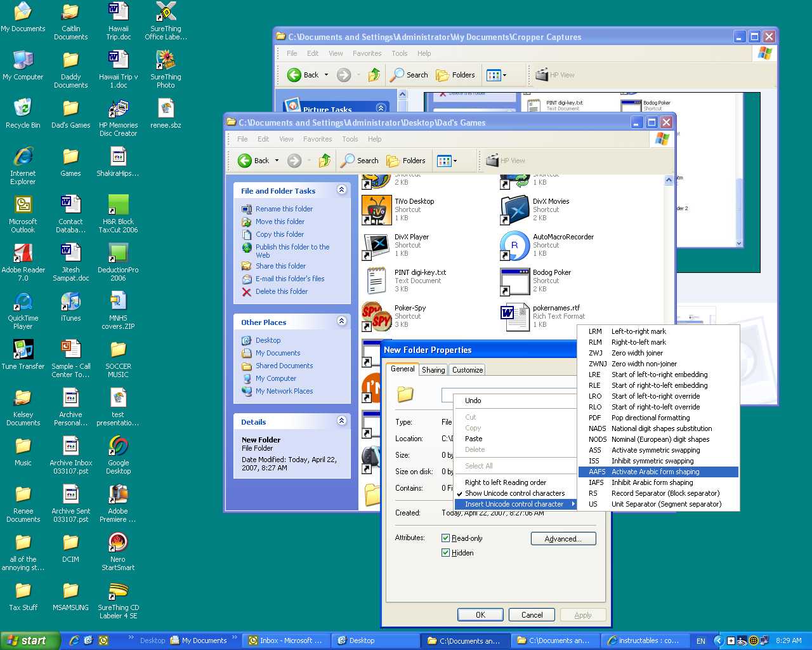Click instructables taskbar button
The image size is (812, 650).
pyautogui.click(x=645, y=640)
